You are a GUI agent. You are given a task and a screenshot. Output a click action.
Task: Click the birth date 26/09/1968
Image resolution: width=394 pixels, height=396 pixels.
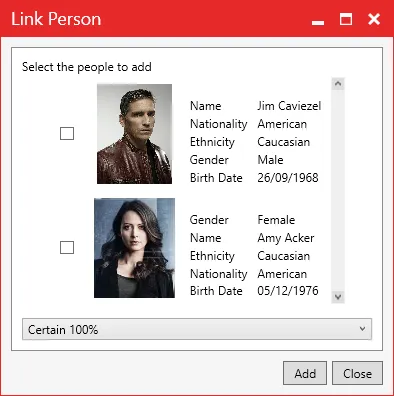tap(288, 178)
